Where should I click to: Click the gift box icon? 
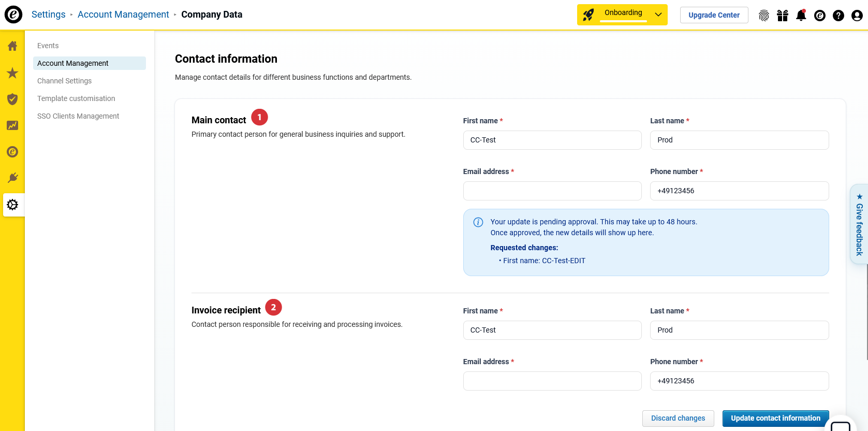coord(782,16)
